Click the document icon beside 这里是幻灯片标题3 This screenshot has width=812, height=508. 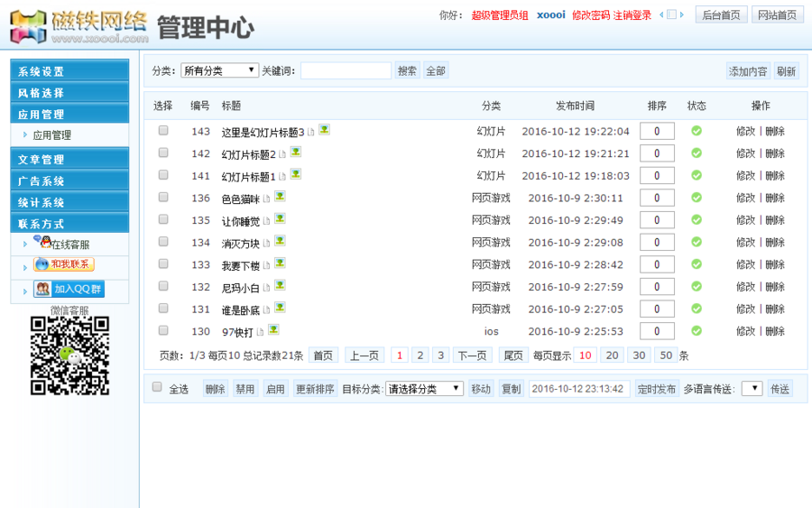(x=310, y=133)
